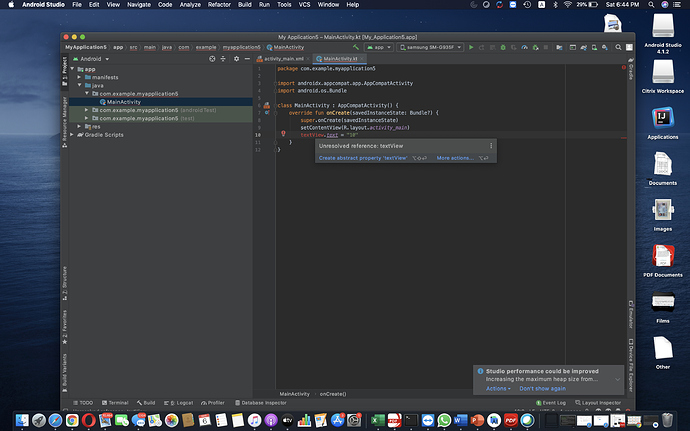Hide the Project panel with minus icon

247,59
